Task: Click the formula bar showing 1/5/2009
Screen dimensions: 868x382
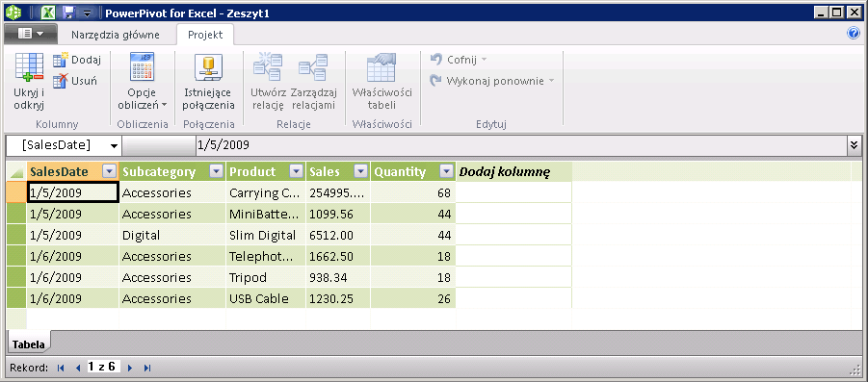Action: point(521,145)
